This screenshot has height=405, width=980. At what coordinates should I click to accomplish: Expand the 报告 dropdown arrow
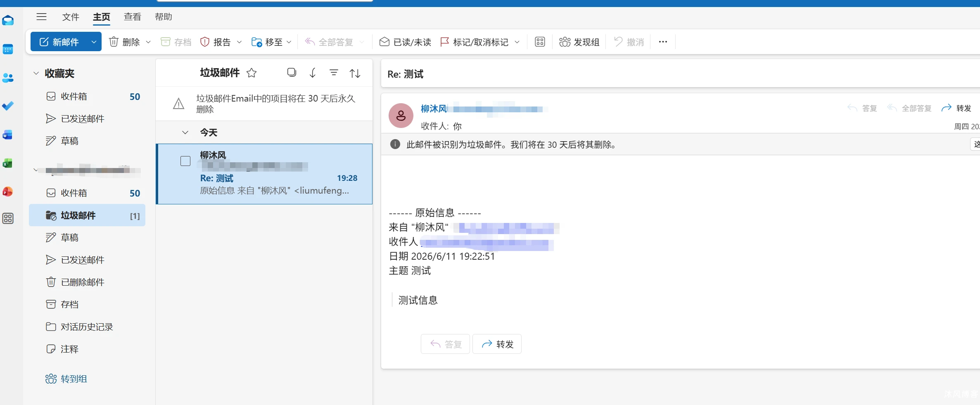(239, 42)
